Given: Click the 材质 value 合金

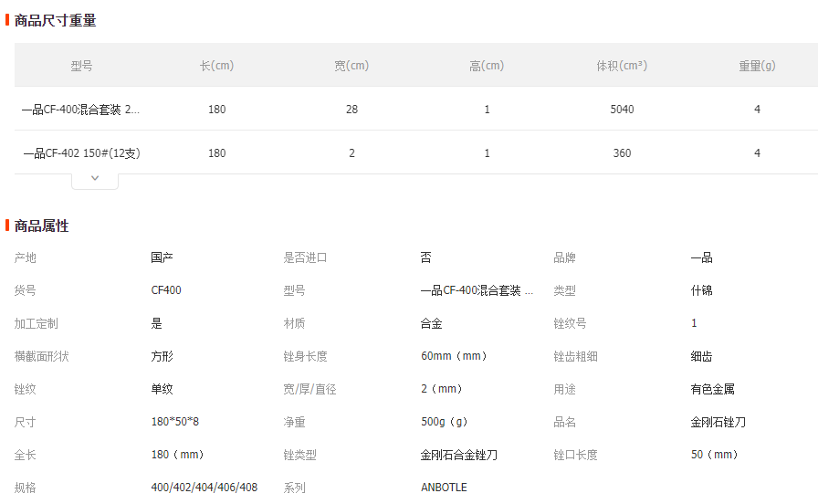Looking at the screenshot, I should point(432,323).
